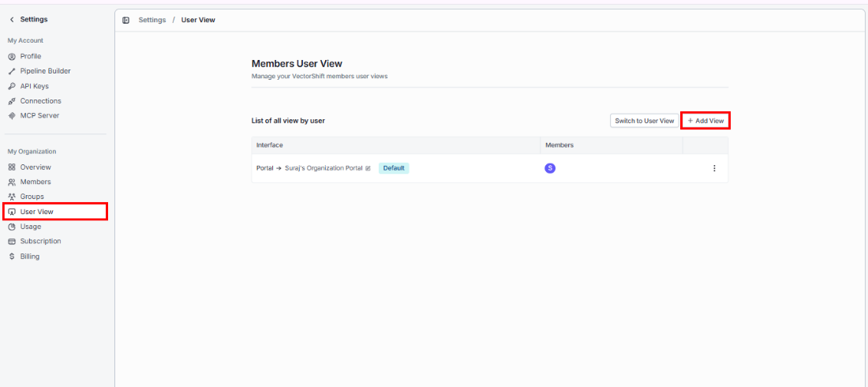The image size is (868, 387).
Task: Click My Organization section label
Action: (32, 152)
